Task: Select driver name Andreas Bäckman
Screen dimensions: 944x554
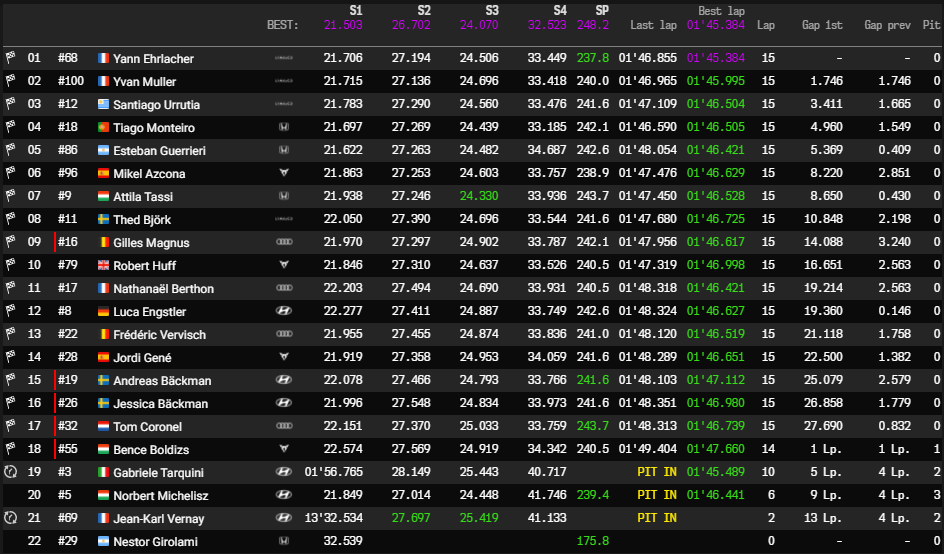Action: [163, 381]
